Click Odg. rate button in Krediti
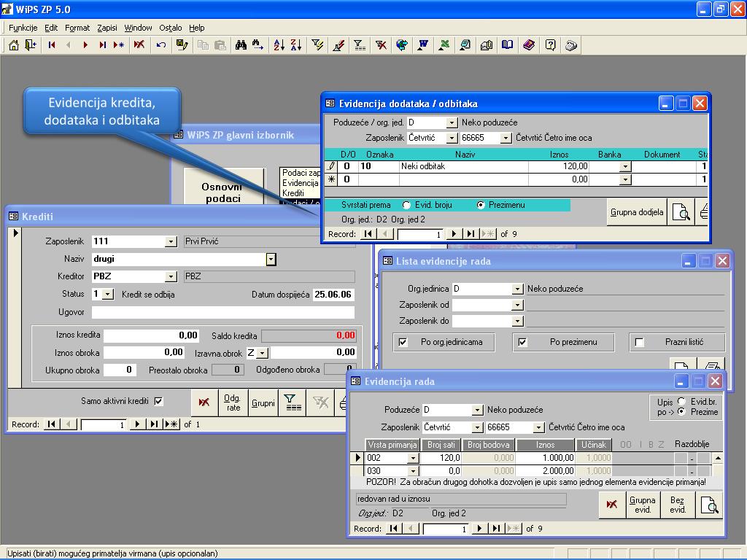 tap(233, 402)
